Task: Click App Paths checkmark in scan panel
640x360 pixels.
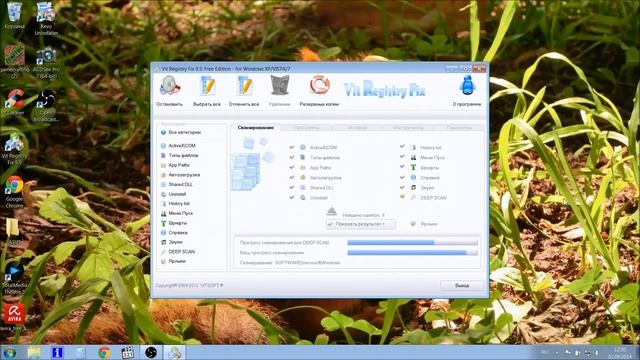Action: [x=292, y=167]
